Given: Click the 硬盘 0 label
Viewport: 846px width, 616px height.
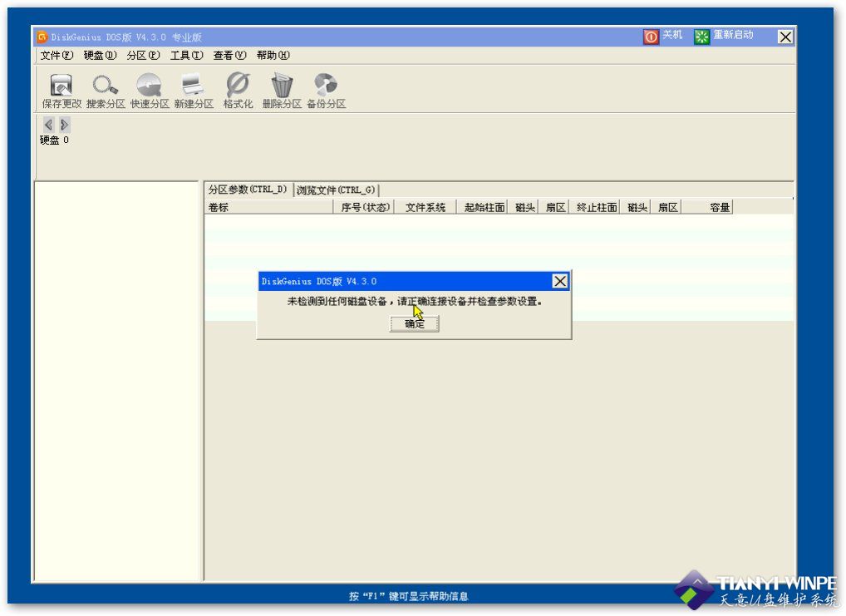Looking at the screenshot, I should [x=54, y=140].
